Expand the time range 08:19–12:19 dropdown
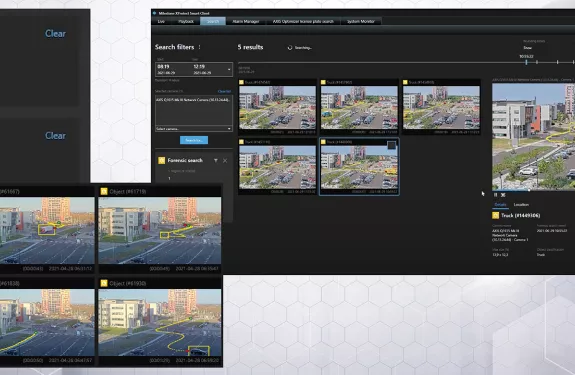The width and height of the screenshot is (575, 375). pyautogui.click(x=229, y=69)
